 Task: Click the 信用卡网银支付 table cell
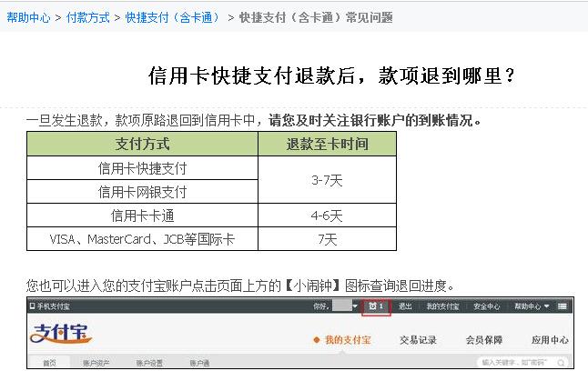click(143, 192)
